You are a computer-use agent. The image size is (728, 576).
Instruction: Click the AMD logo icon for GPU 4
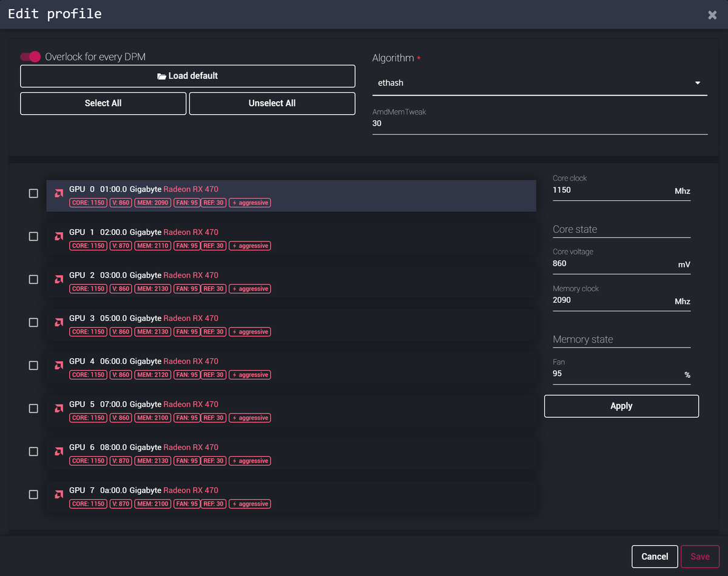point(59,366)
